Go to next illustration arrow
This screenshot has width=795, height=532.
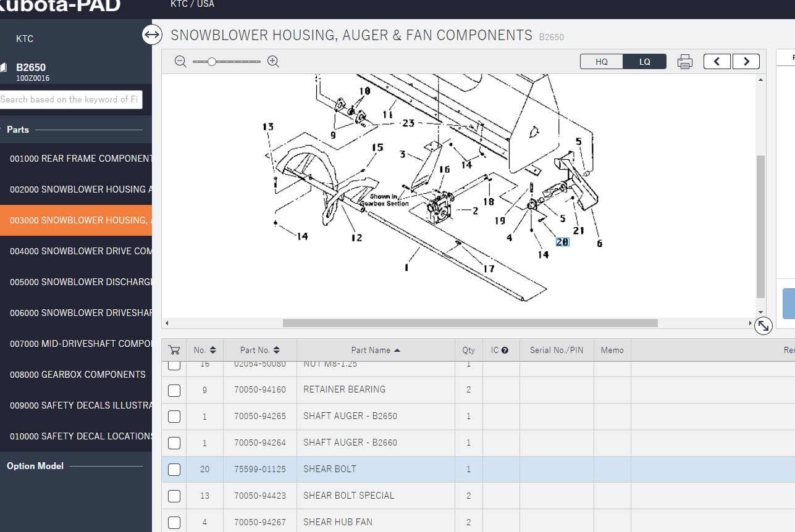point(746,61)
